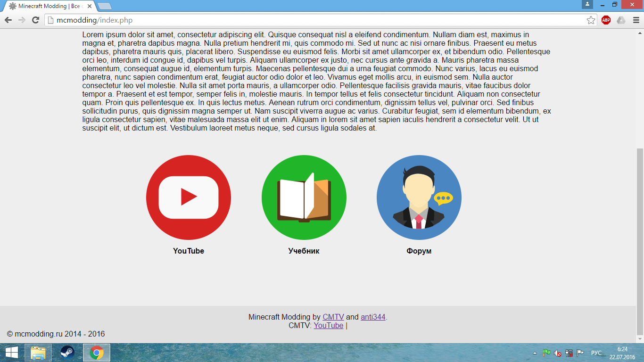644x362 pixels.
Task: Reload the page with the refresh icon
Action: (35, 20)
